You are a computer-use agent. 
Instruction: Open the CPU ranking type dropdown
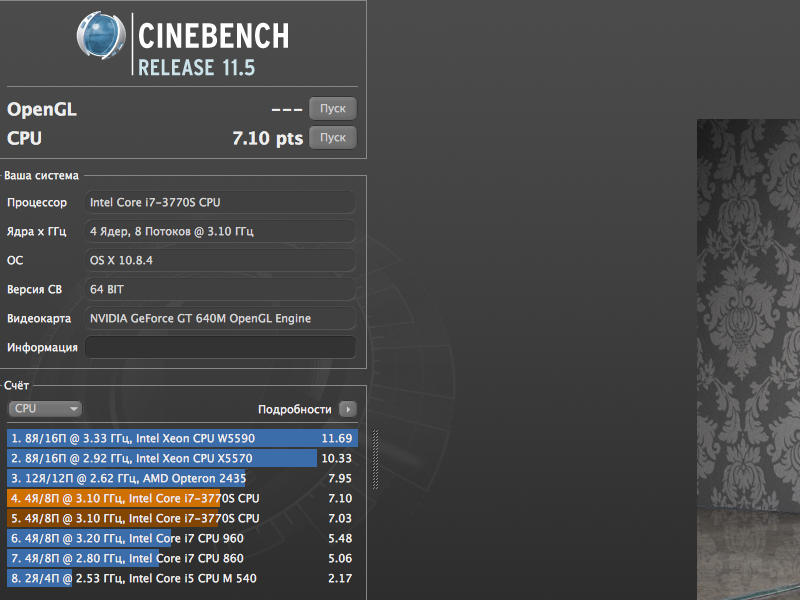[45, 409]
